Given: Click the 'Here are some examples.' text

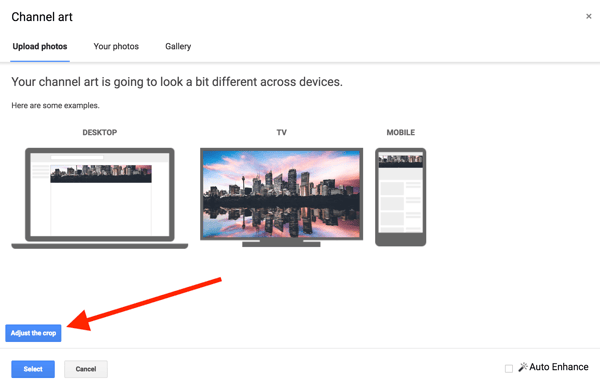Looking at the screenshot, I should [55, 105].
